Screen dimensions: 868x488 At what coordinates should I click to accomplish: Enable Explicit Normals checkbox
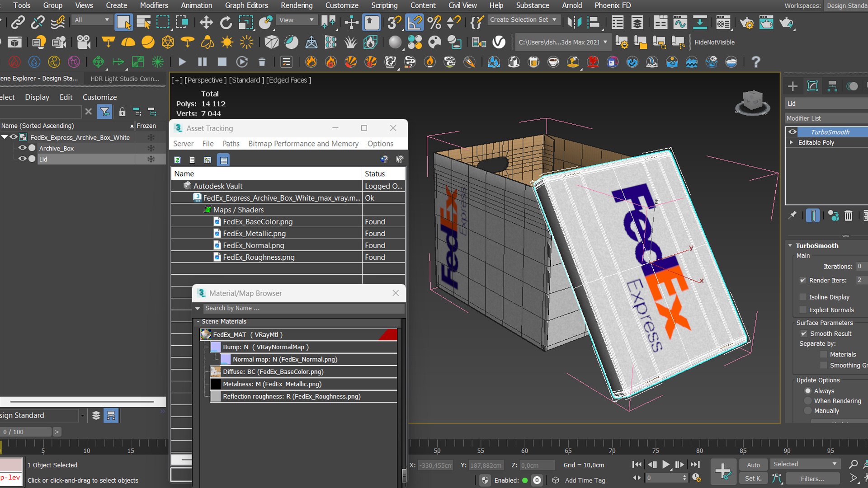click(x=803, y=310)
